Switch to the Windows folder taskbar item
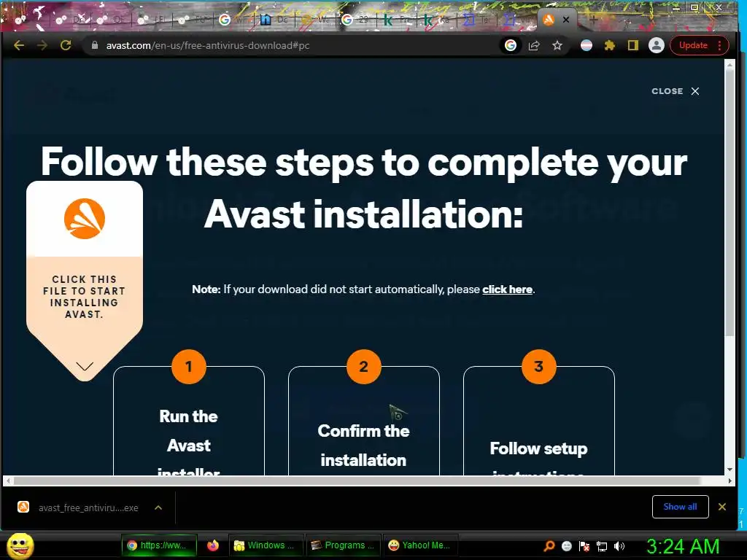This screenshot has width=747, height=560. [265, 545]
